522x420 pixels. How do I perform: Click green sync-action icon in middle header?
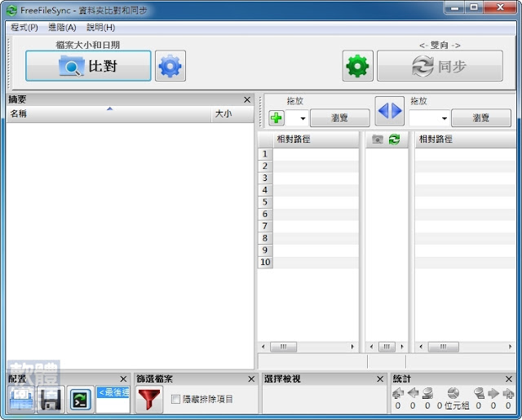click(394, 139)
